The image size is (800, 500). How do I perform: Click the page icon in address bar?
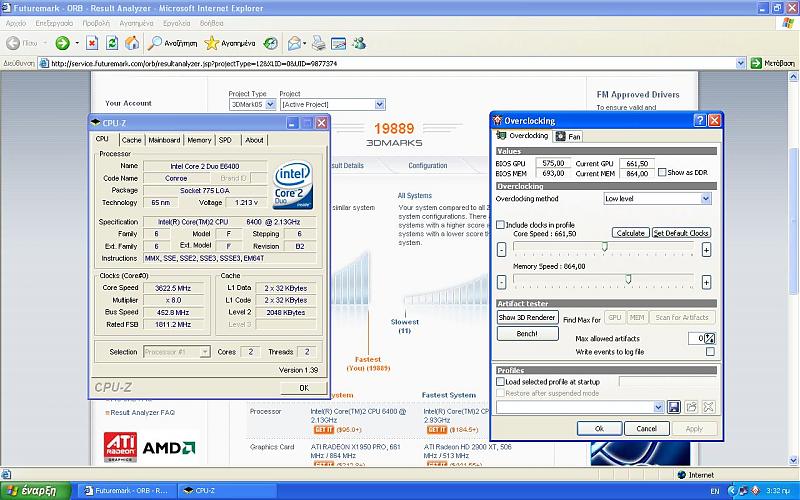[x=44, y=63]
